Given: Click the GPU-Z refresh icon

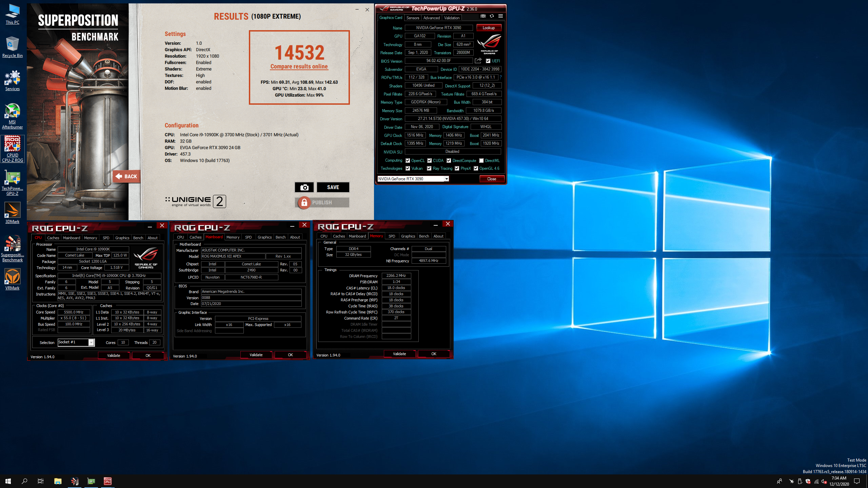Looking at the screenshot, I should click(492, 16).
